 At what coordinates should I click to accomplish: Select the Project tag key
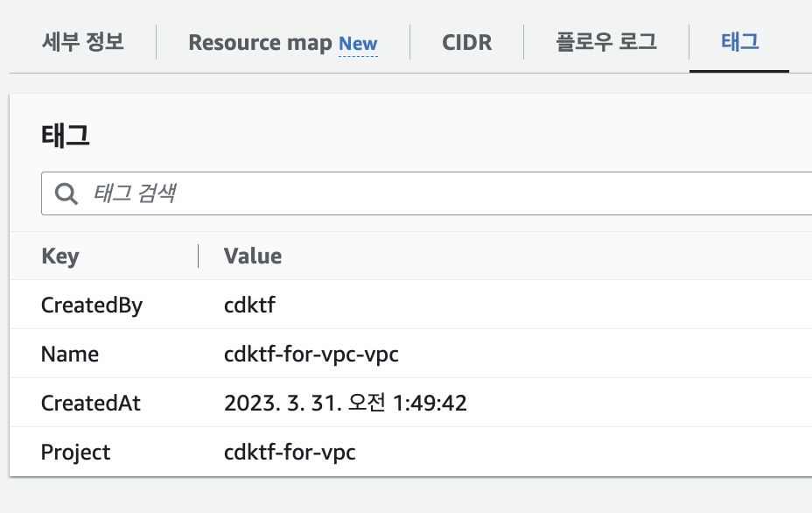(75, 453)
